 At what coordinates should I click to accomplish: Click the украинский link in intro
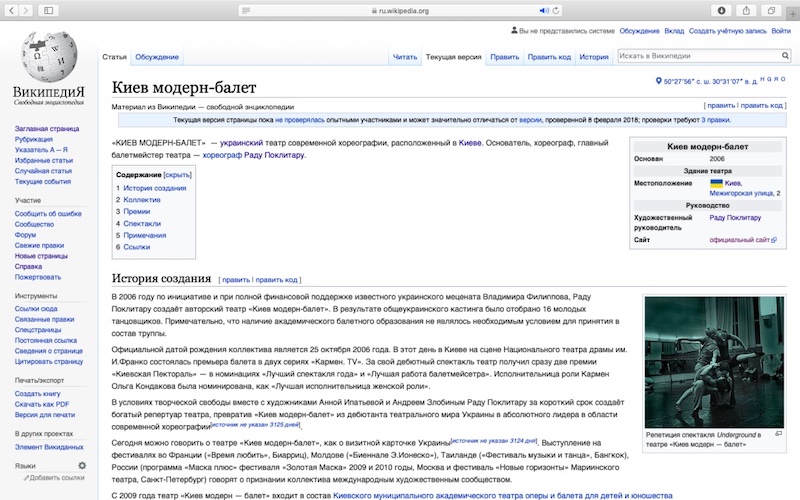click(x=241, y=143)
